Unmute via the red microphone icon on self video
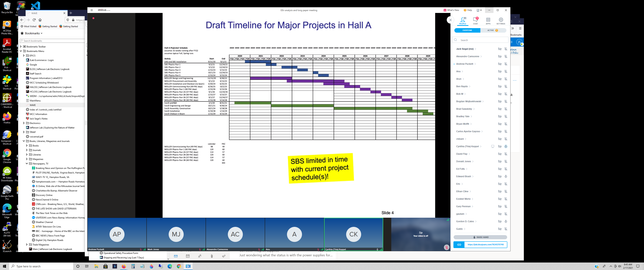Image resolution: width=644 pixels, height=270 pixels. (446, 247)
